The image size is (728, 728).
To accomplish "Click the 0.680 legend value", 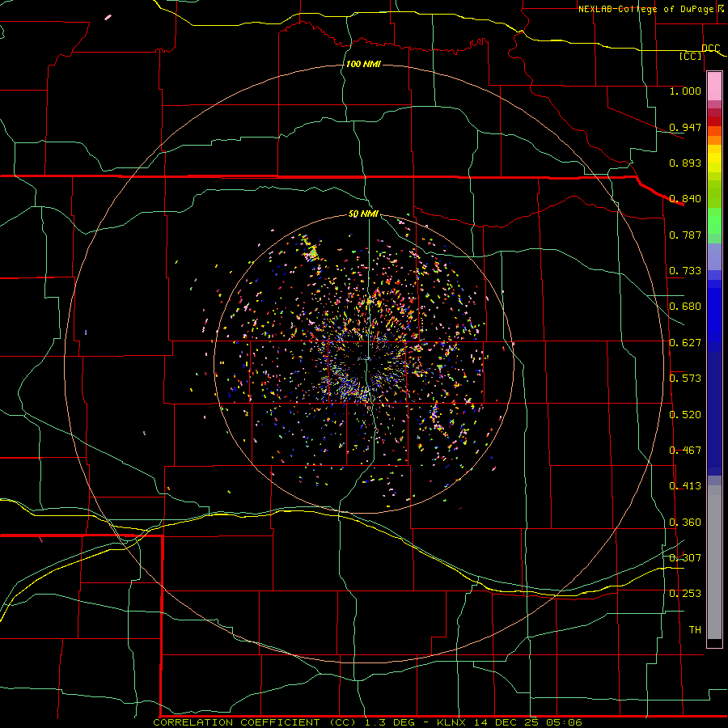I will (x=685, y=307).
